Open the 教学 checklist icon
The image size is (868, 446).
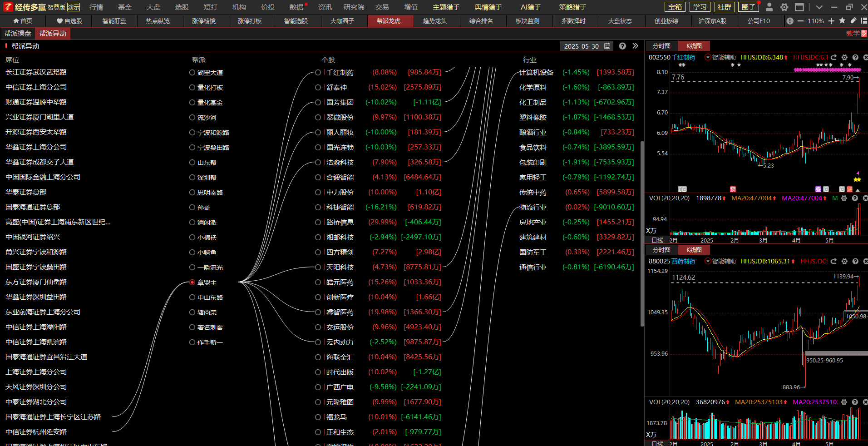(x=864, y=33)
